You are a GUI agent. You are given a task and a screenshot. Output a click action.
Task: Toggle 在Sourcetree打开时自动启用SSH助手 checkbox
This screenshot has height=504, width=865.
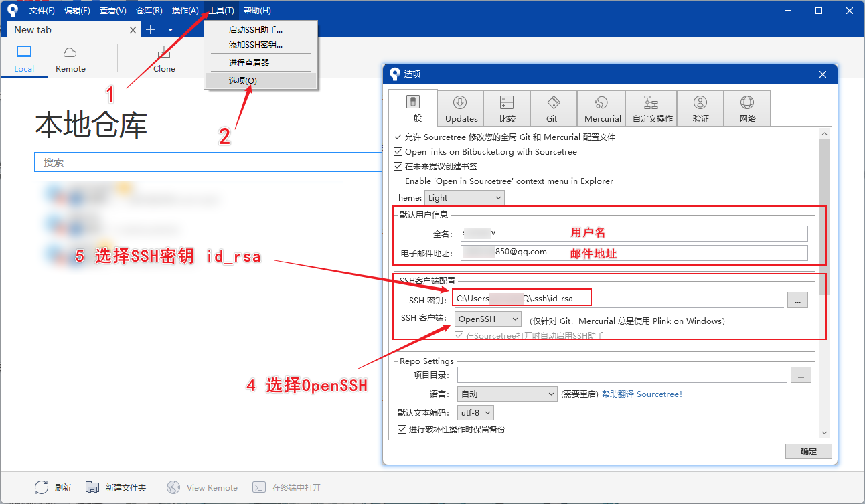pyautogui.click(x=459, y=335)
